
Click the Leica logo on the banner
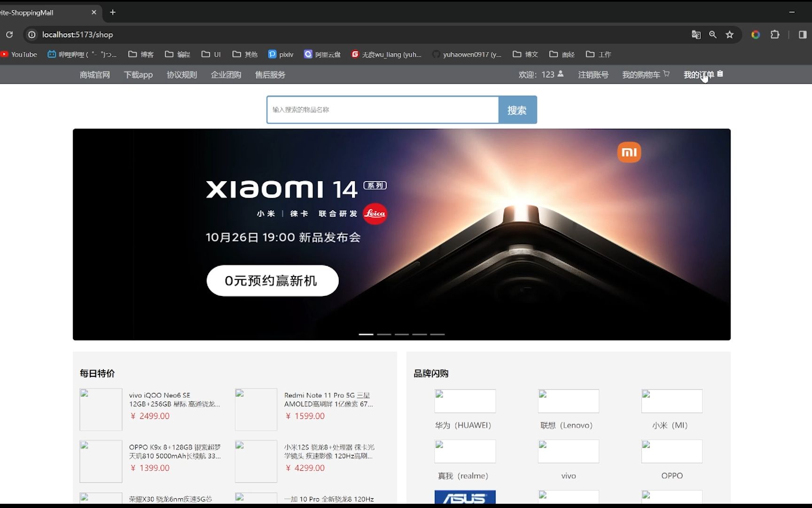(375, 214)
